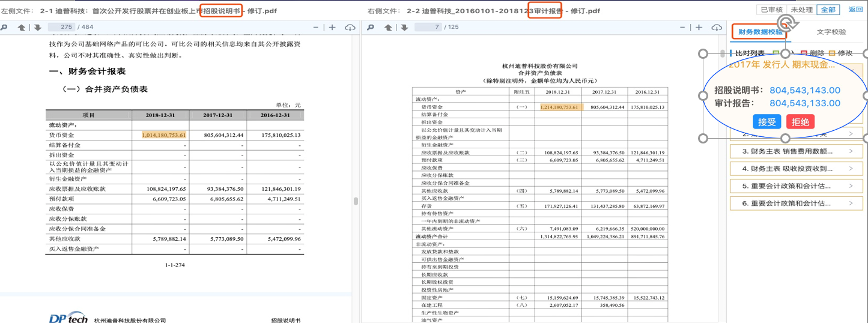Image resolution: width=868 pixels, height=323 pixels.
Task: Download the left prospectus PDF
Action: point(350,28)
